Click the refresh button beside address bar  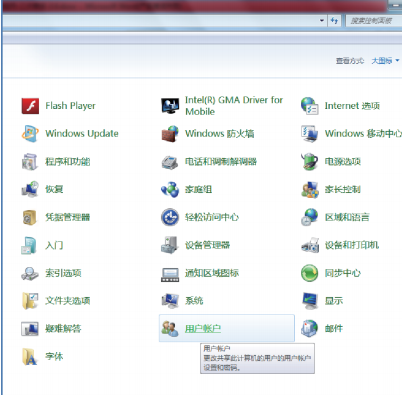pos(334,21)
